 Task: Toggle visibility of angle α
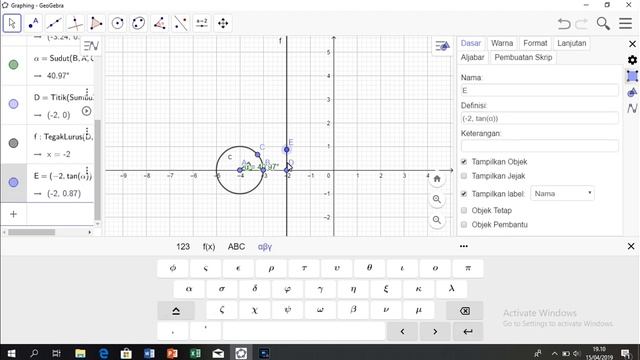tap(13, 64)
